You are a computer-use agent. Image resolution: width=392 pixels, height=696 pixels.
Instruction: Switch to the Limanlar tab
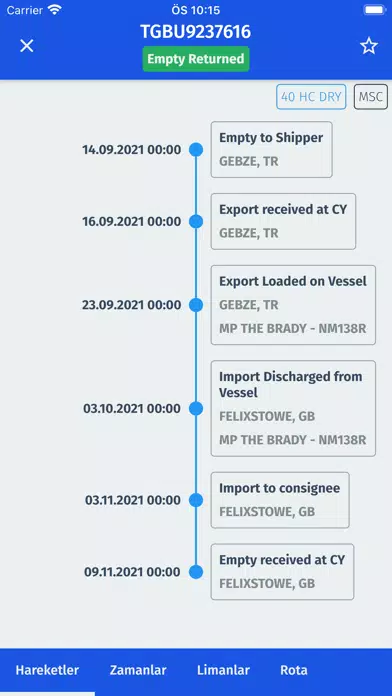pyautogui.click(x=223, y=670)
